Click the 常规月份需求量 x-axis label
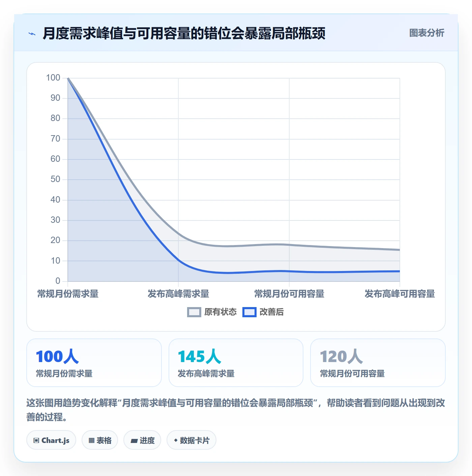Screen dimensions: 472x476 point(68,294)
